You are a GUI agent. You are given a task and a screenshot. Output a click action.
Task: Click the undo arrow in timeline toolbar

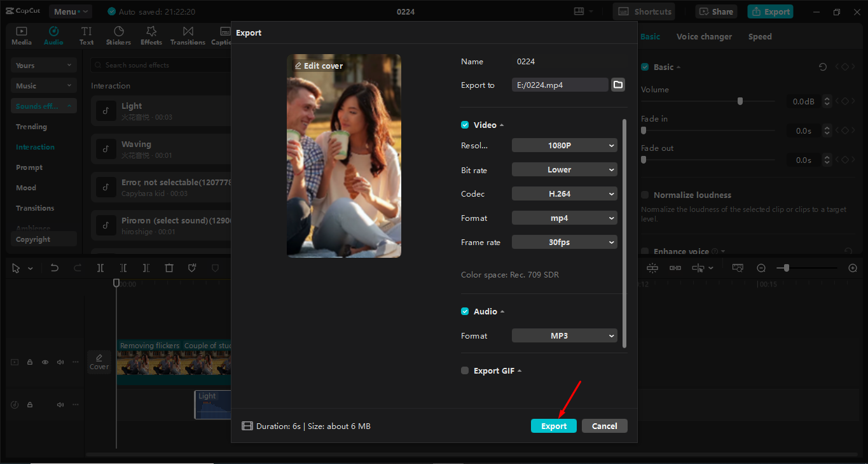[55, 268]
